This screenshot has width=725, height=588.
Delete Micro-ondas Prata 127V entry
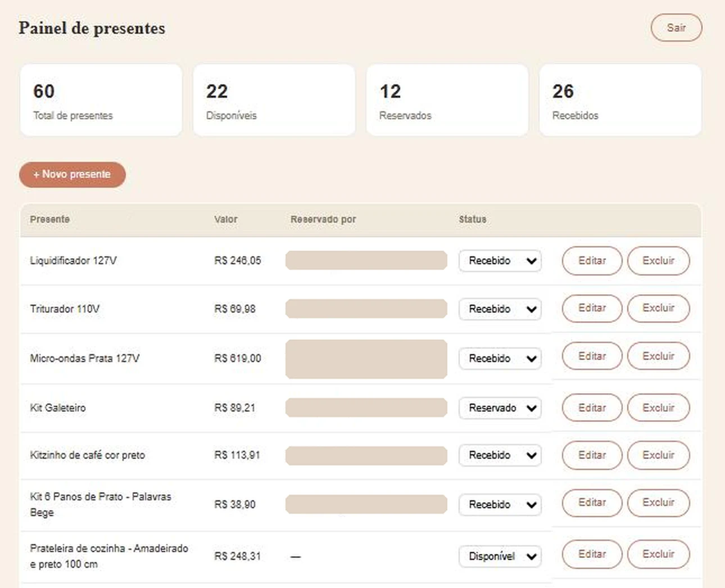658,356
